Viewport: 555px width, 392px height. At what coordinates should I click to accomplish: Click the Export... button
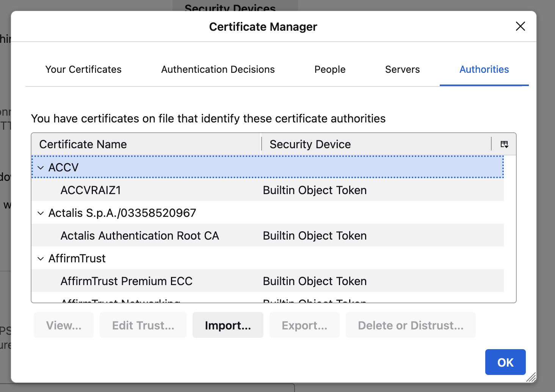[304, 325]
